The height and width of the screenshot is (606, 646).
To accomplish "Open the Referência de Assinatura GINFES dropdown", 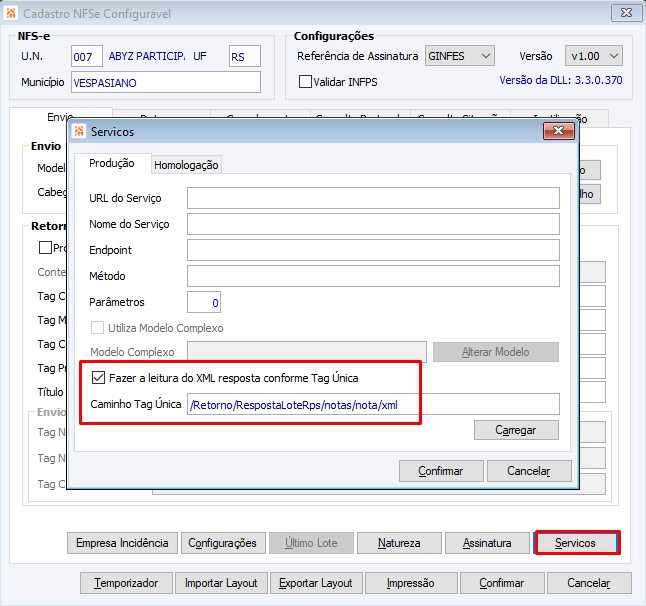I will tap(459, 56).
